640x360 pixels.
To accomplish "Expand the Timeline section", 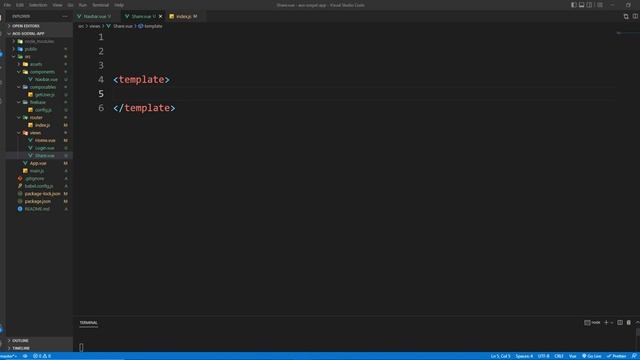I will pos(39,348).
